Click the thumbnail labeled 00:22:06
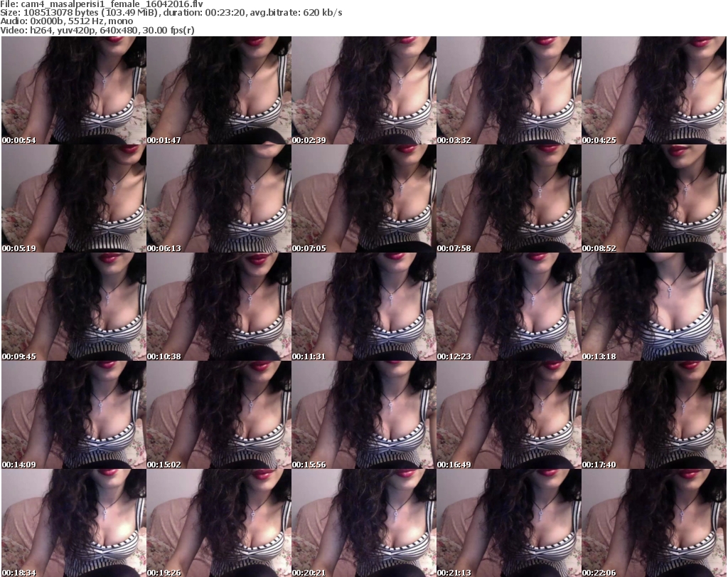The image size is (728, 577). [654, 523]
